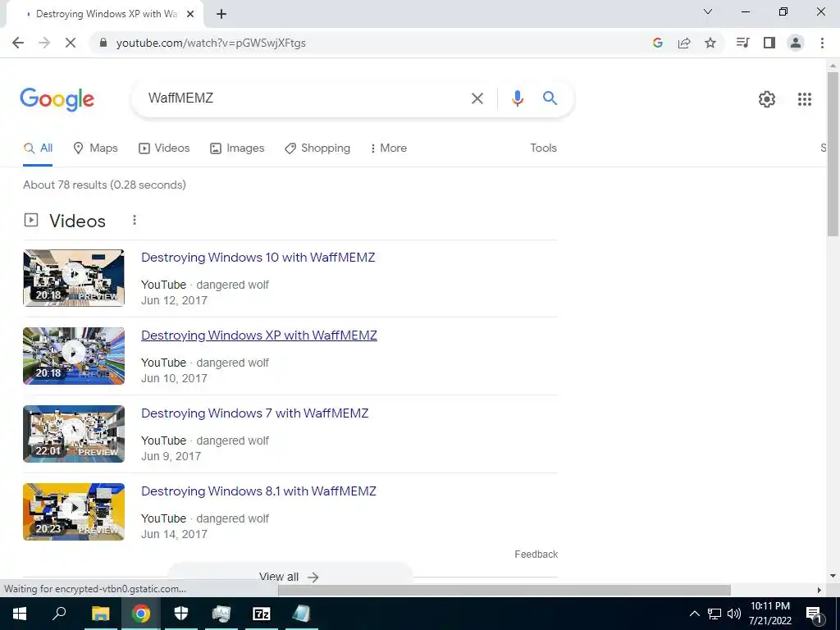Open Destroying Windows 10 with WaffMEMZ link
The width and height of the screenshot is (840, 630).
click(258, 258)
